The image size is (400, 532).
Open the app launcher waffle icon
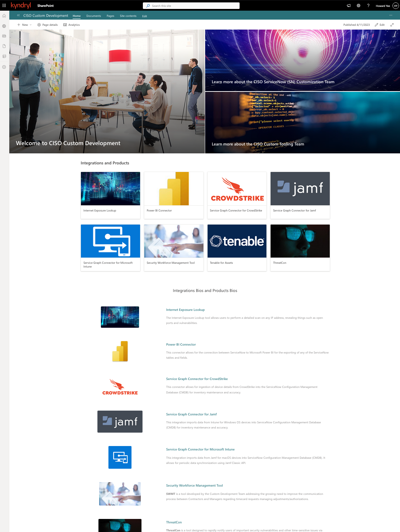pyautogui.click(x=4, y=6)
